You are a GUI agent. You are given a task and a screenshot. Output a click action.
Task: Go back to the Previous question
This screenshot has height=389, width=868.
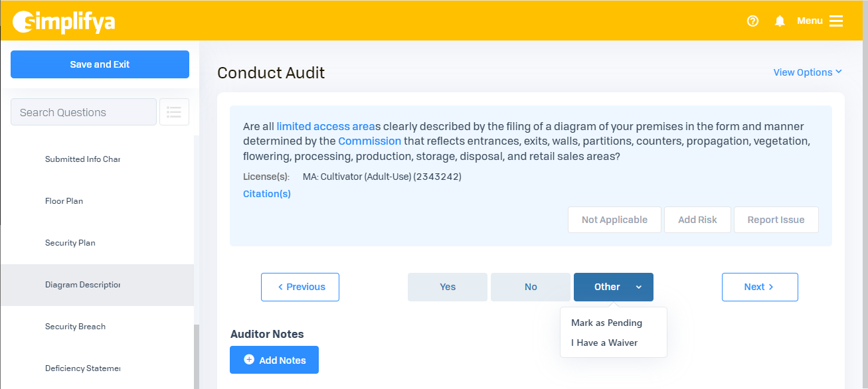[x=300, y=287]
